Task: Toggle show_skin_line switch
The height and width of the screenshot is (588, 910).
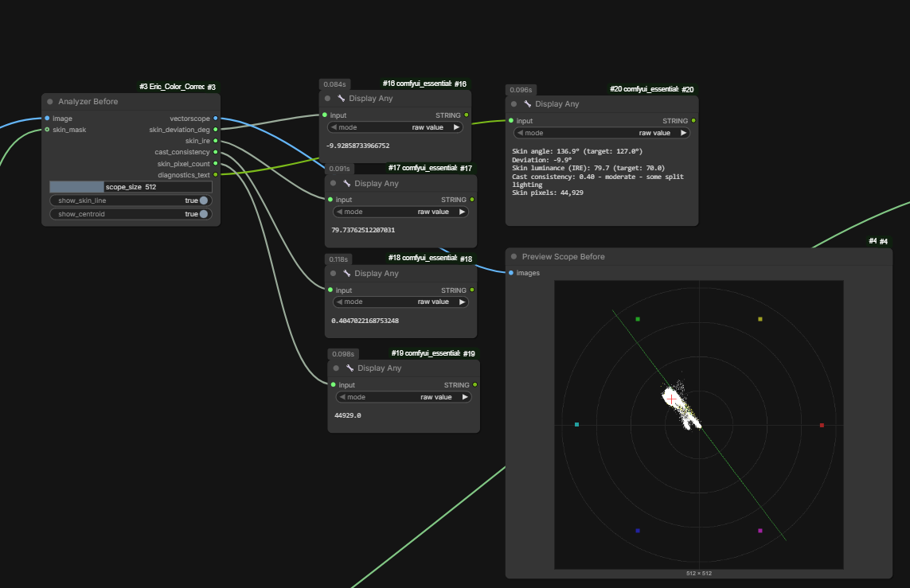Action: click(x=204, y=201)
